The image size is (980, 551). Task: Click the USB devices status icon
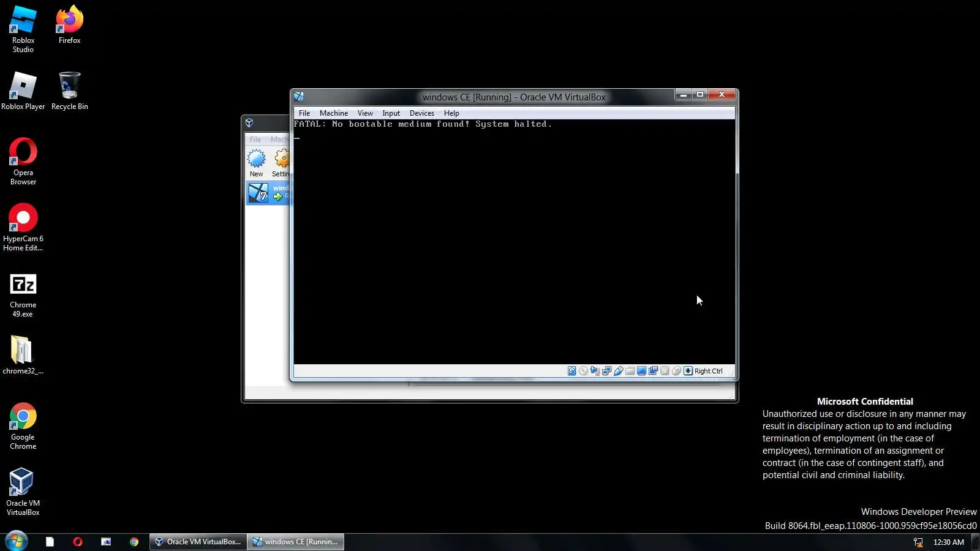tap(618, 371)
